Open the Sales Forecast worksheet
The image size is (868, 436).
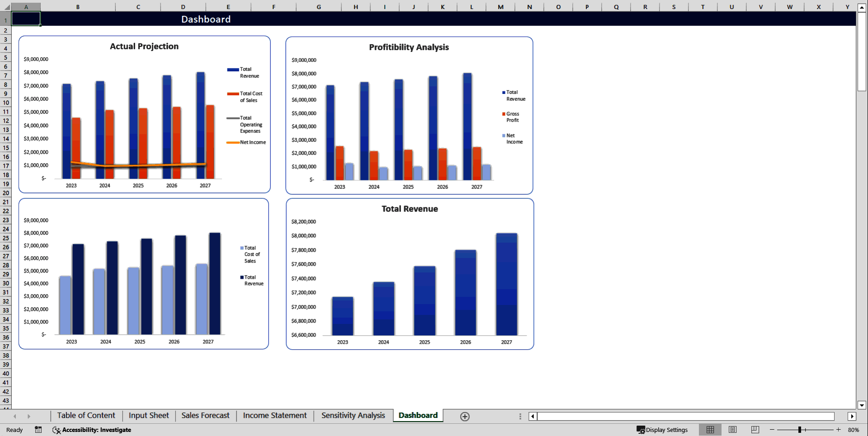click(205, 415)
